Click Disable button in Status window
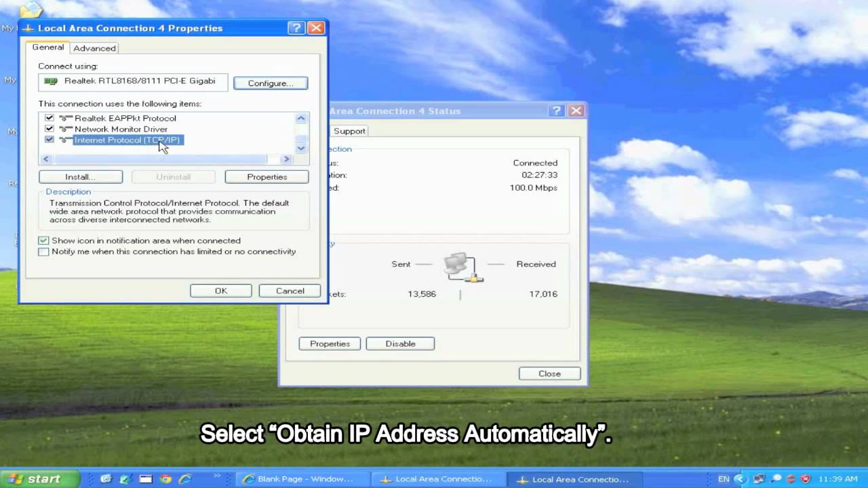Screen dimensions: 868x488 click(x=400, y=344)
